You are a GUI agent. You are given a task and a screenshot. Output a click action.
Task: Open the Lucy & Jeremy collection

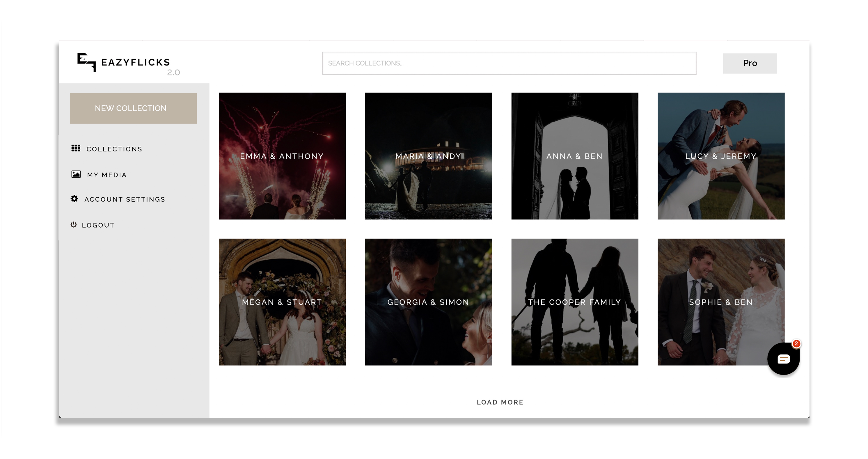(x=721, y=156)
